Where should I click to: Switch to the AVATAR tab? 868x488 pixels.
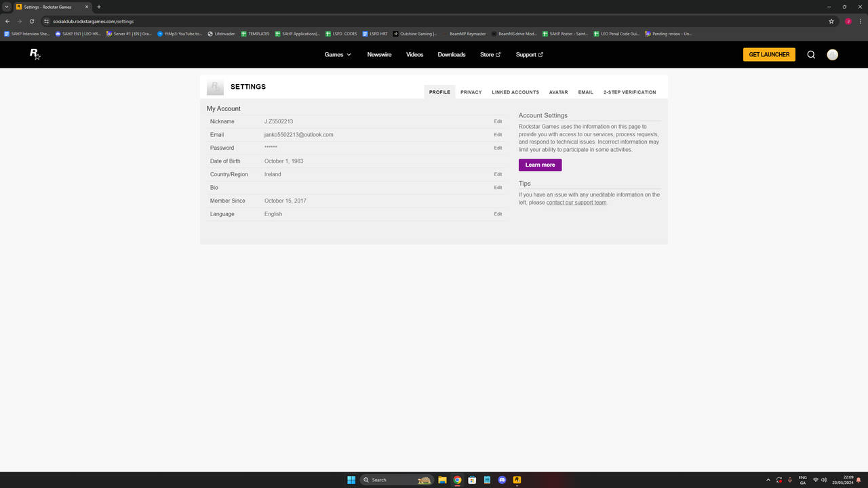click(x=559, y=92)
